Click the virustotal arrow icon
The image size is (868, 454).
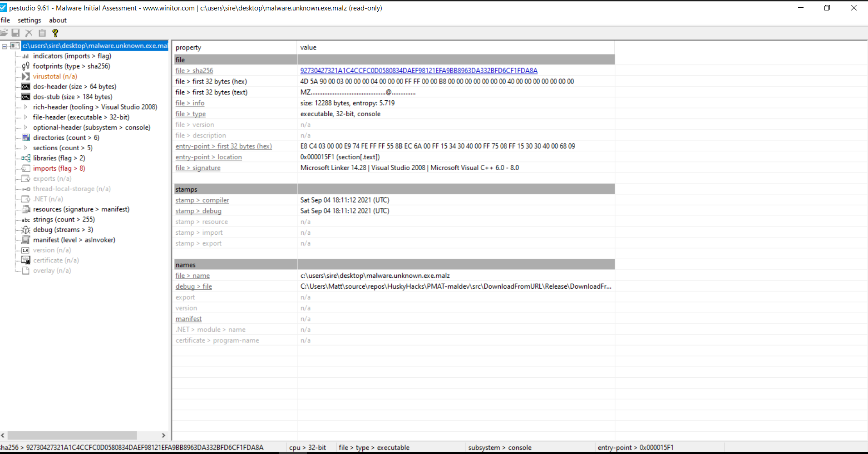pyautogui.click(x=26, y=76)
